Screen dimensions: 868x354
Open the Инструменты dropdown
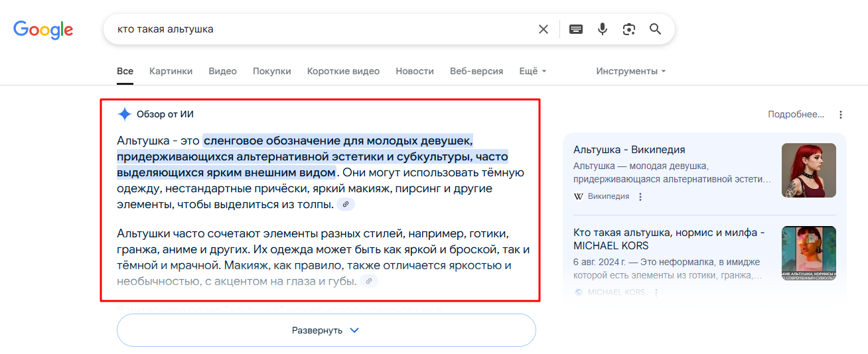[x=630, y=71]
